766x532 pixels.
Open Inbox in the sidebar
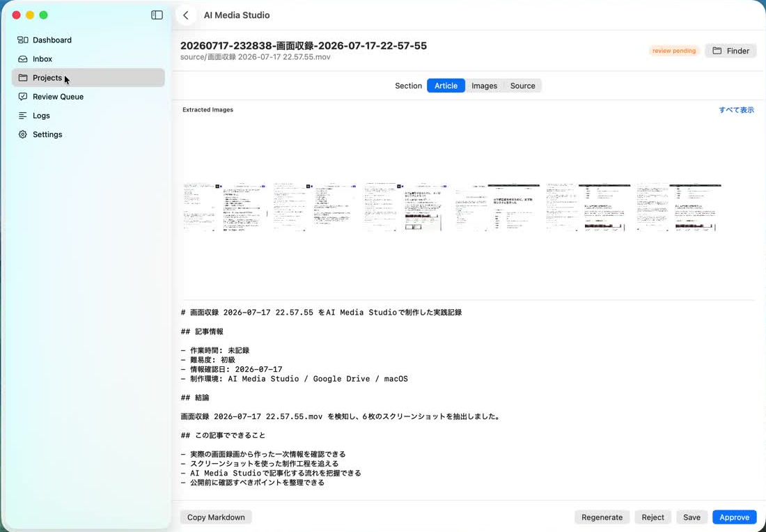88,59
